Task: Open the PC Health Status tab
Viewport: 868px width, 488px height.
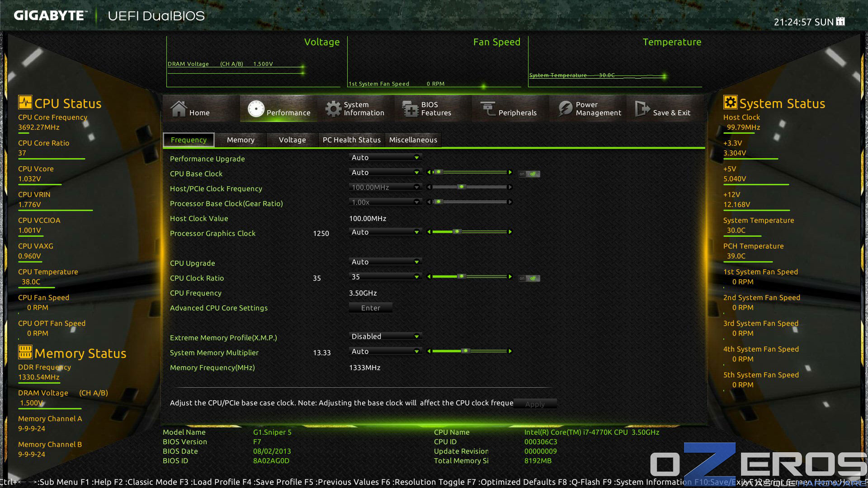Action: [x=352, y=140]
